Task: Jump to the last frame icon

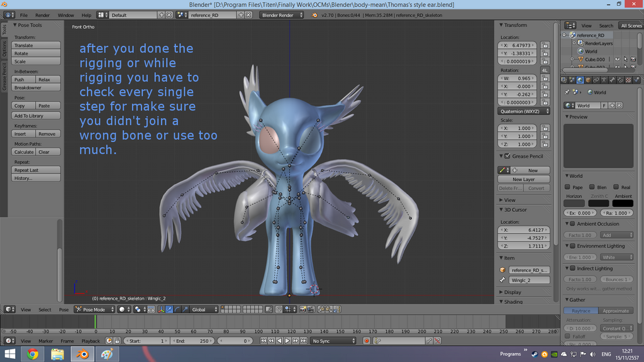Action: pyautogui.click(x=304, y=341)
